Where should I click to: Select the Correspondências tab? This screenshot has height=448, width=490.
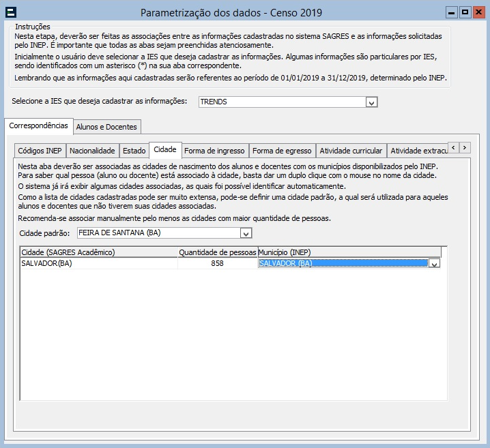38,125
